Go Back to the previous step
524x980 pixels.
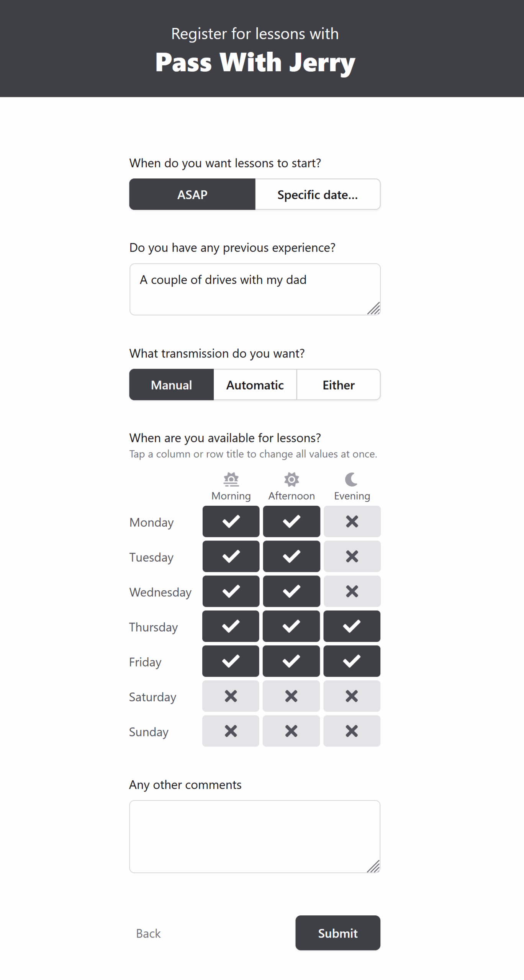pos(148,933)
